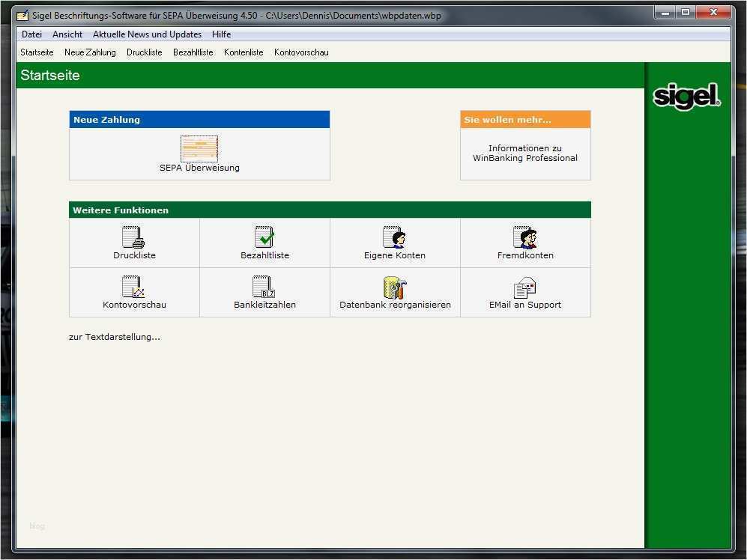Viewport: 747px width, 560px height.
Task: Minimize the Sigel window
Action: point(665,13)
